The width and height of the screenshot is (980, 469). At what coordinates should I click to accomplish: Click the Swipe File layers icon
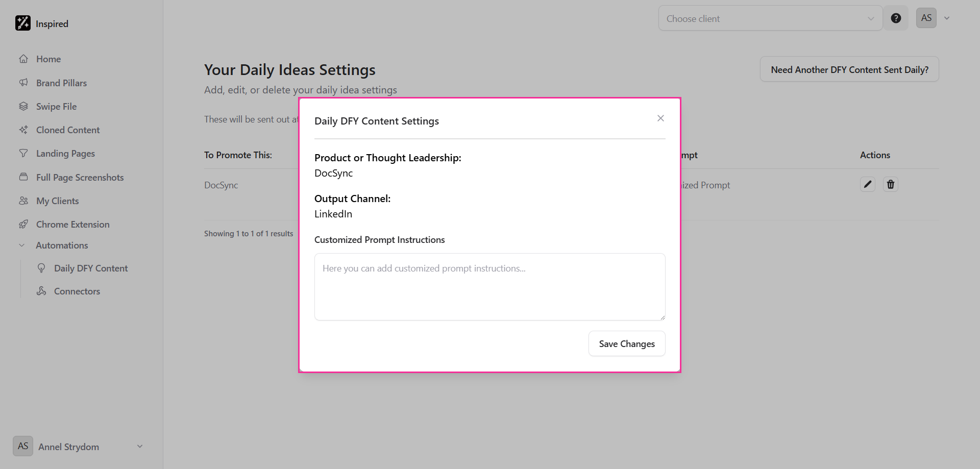[23, 106]
